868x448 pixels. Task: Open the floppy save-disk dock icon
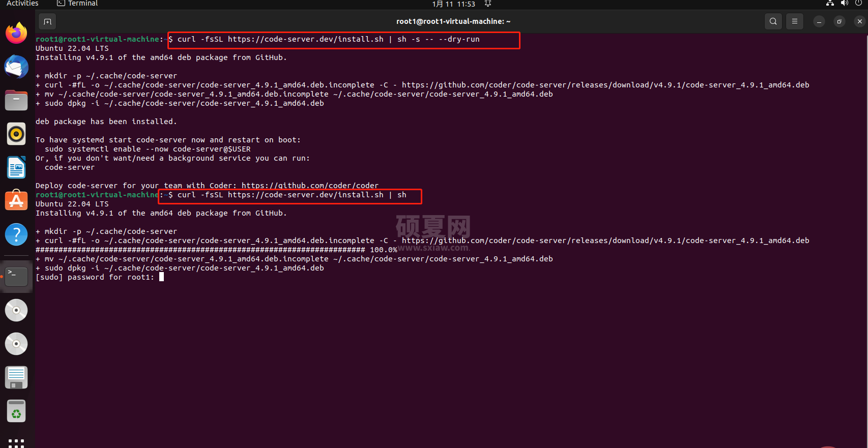[16, 377]
